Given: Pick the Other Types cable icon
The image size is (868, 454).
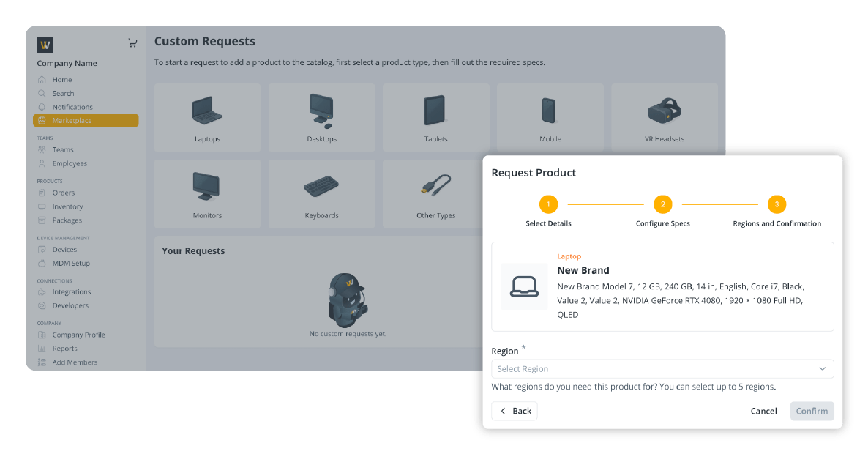Looking at the screenshot, I should (x=435, y=187).
